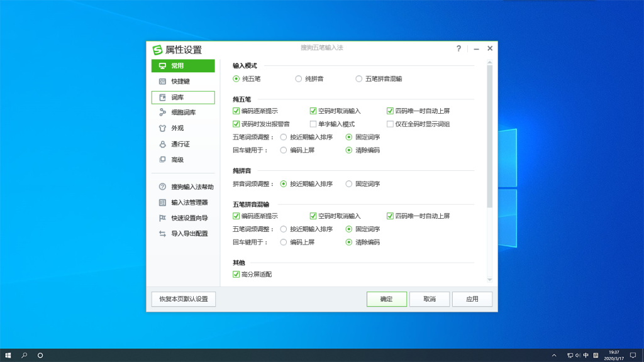This screenshot has height=362, width=644.
Task: Click the scrollbar down arrow
Action: click(x=489, y=280)
